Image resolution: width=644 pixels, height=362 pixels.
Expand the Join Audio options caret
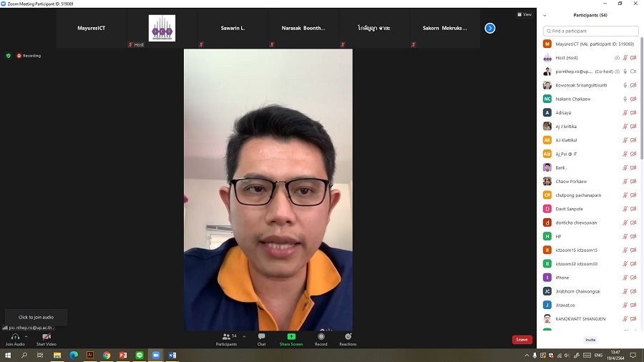coord(26,336)
